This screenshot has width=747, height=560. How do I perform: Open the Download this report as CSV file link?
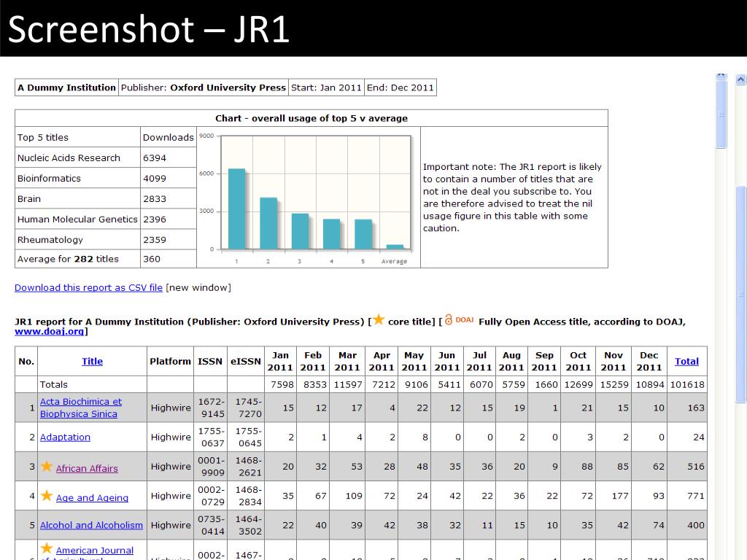[x=88, y=287]
